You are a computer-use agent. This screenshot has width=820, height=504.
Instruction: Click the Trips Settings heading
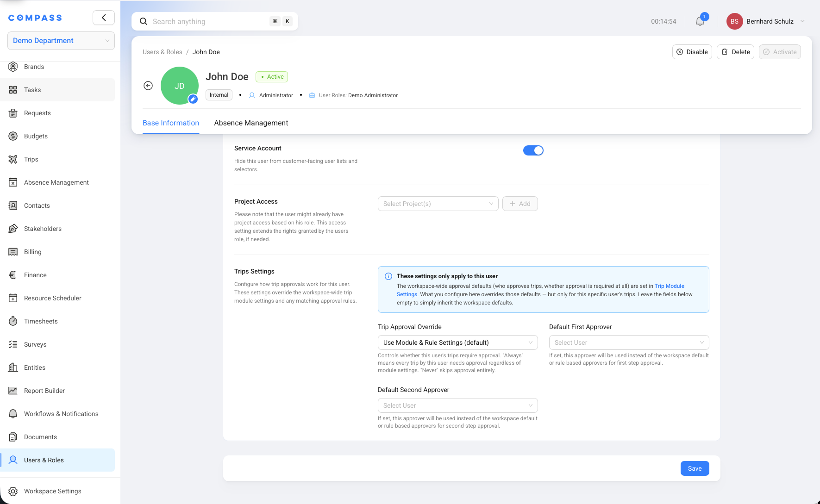tap(254, 271)
